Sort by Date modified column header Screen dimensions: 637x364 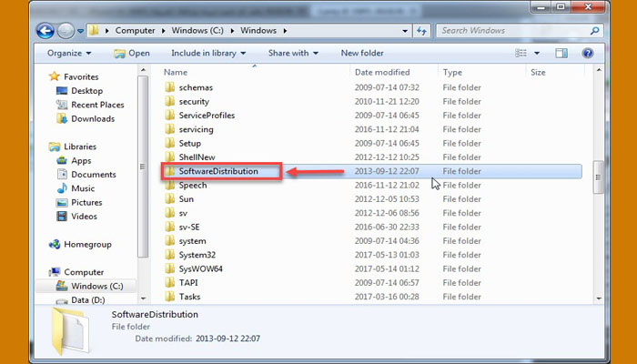382,72
